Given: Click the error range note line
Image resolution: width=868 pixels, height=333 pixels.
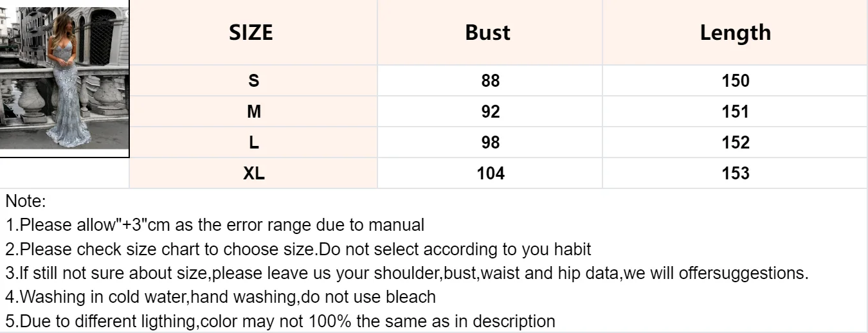Looking at the screenshot, I should coord(215,225).
